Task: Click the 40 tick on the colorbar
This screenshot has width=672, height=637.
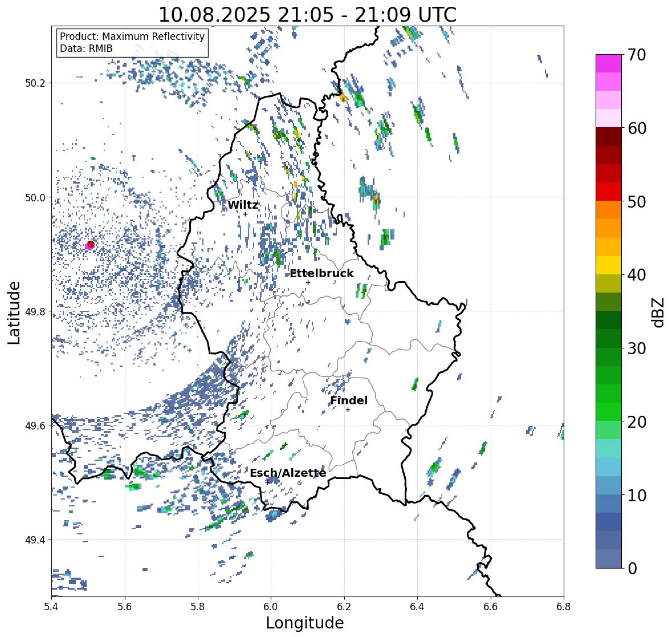Action: (637, 275)
